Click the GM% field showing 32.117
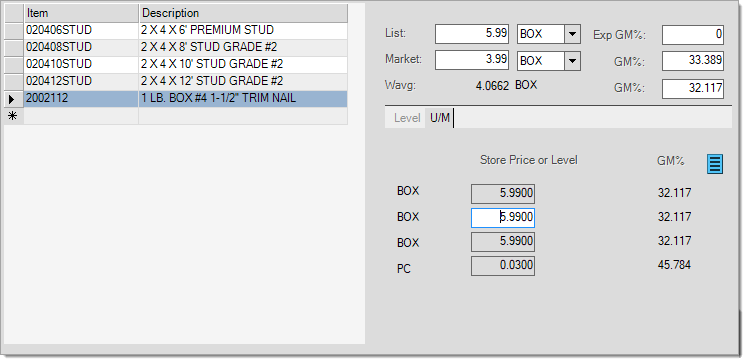The height and width of the screenshot is (362, 746). tap(693, 88)
